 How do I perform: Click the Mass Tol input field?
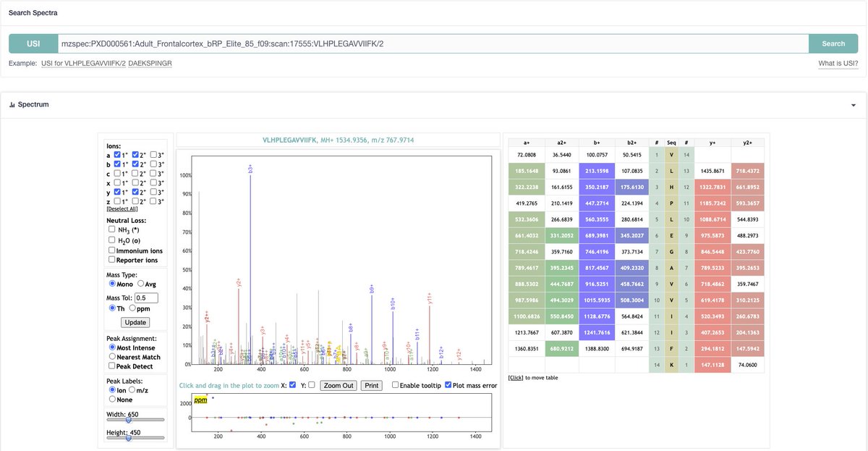(146, 298)
